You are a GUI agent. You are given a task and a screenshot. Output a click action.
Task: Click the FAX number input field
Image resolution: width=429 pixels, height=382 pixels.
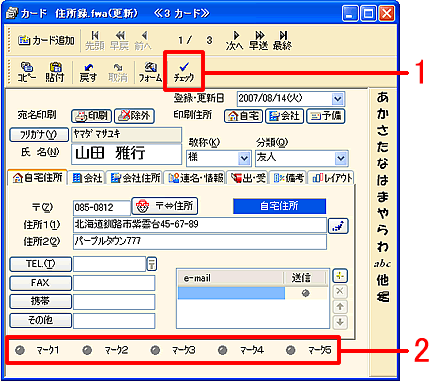pyautogui.click(x=114, y=283)
